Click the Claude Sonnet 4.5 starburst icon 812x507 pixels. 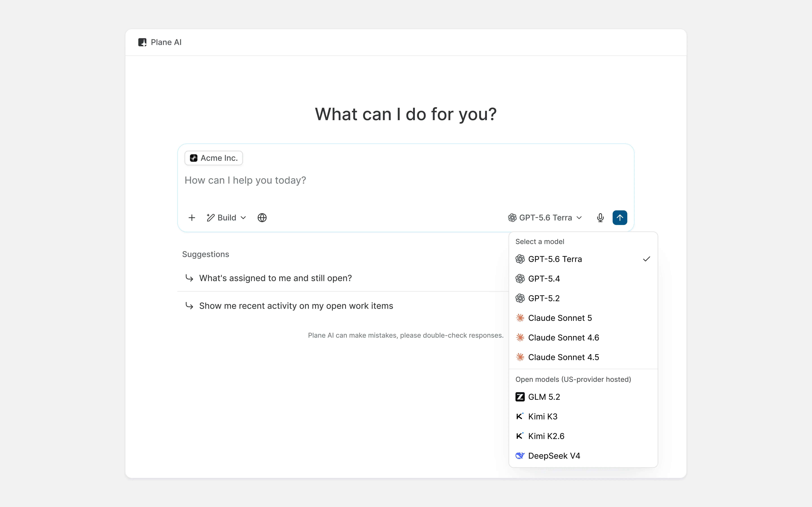click(x=520, y=357)
